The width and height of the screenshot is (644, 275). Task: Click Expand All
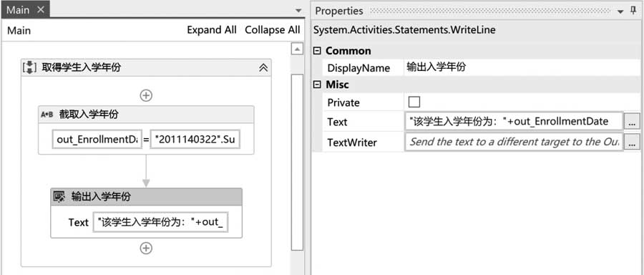pyautogui.click(x=212, y=30)
